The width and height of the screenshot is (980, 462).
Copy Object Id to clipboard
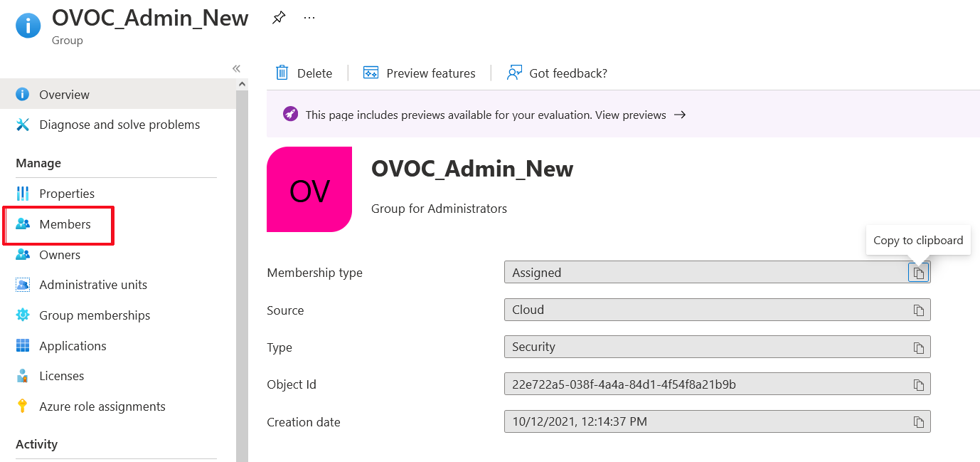coord(919,385)
